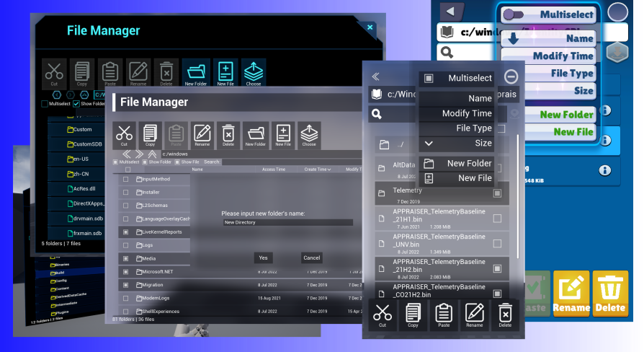Click hexagon back arrow in dark File Manager

(x=57, y=95)
